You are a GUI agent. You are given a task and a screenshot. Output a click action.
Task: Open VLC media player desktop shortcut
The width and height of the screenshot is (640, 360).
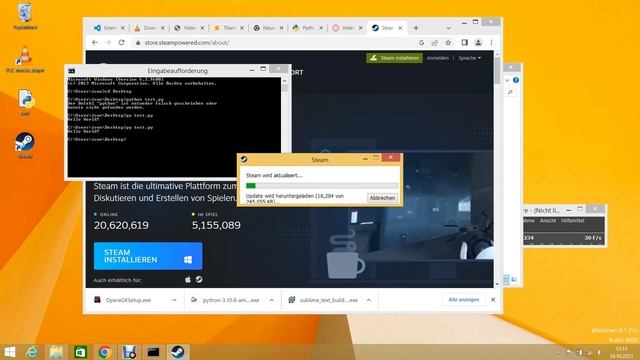(x=25, y=60)
